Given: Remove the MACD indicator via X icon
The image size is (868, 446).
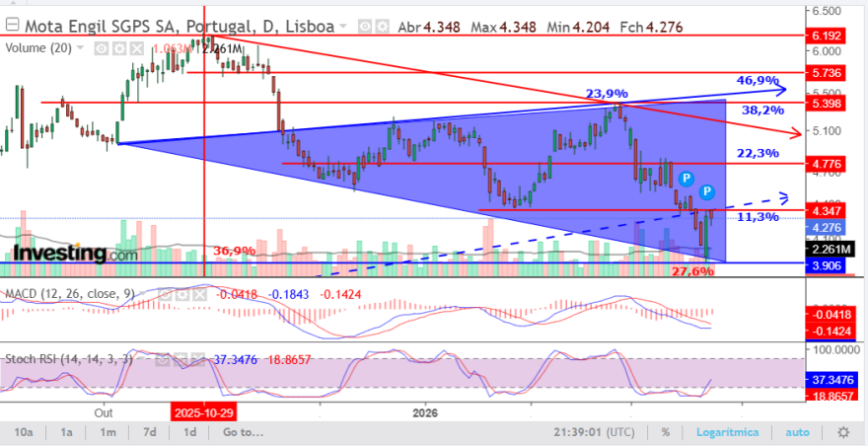Looking at the screenshot, I should click(x=199, y=294).
